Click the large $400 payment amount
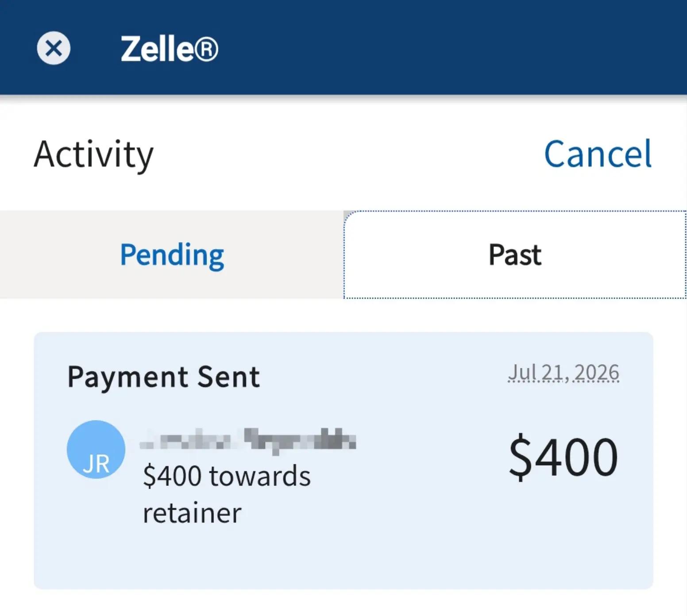Viewport: 687px width, 616px height. (x=563, y=456)
